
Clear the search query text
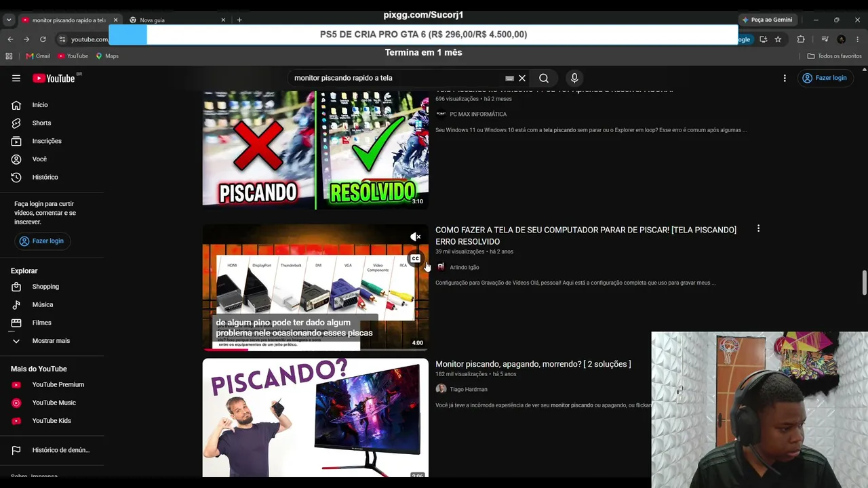522,78
